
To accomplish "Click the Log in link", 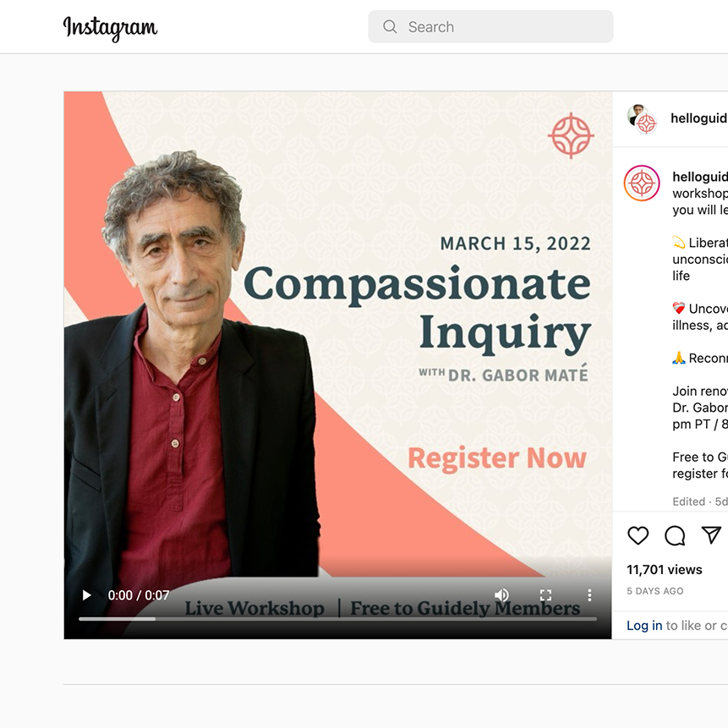I will pyautogui.click(x=644, y=626).
